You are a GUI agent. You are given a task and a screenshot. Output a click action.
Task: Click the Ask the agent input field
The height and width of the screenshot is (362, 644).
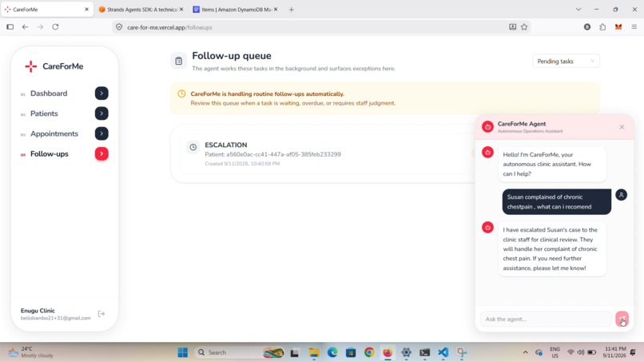click(546, 319)
